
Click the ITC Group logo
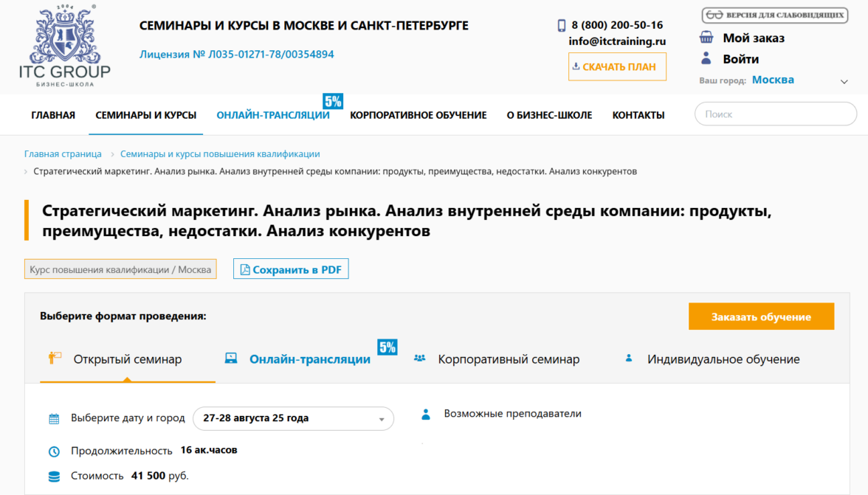[x=65, y=45]
